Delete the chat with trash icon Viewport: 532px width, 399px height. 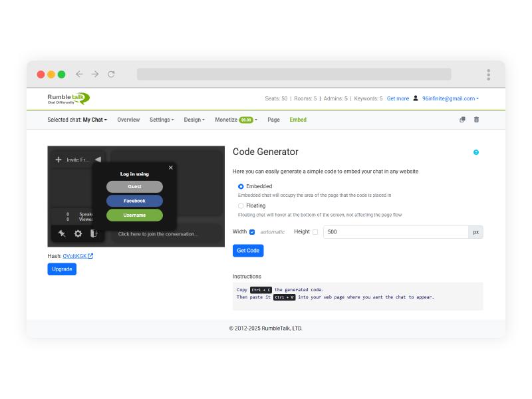coord(477,120)
